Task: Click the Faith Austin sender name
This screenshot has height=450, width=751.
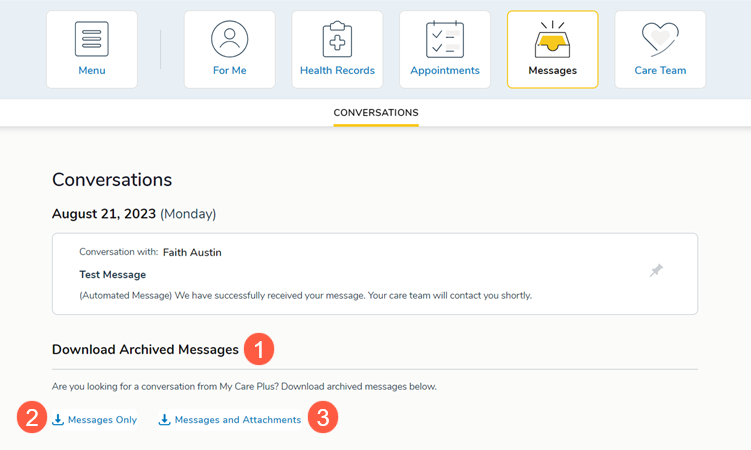Action: (192, 253)
